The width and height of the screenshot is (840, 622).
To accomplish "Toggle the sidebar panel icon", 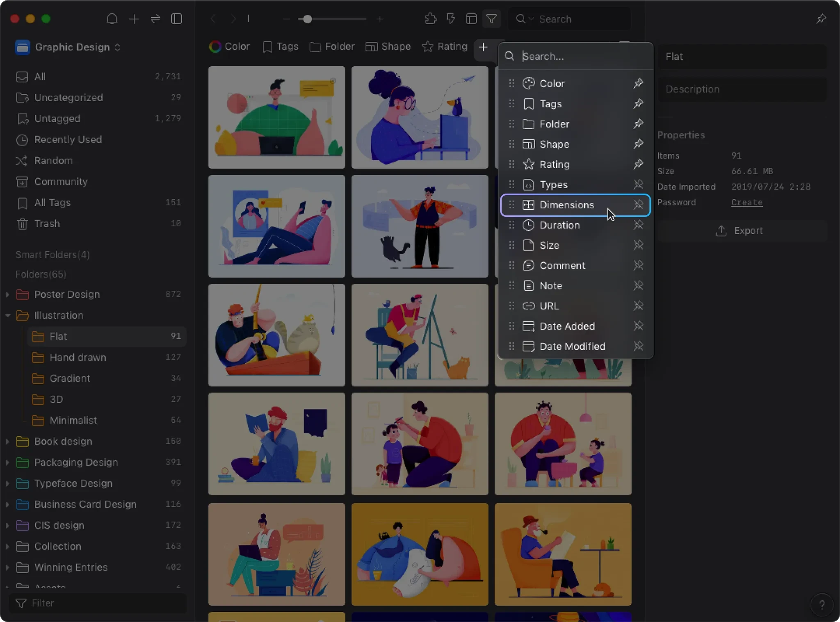I will point(177,19).
